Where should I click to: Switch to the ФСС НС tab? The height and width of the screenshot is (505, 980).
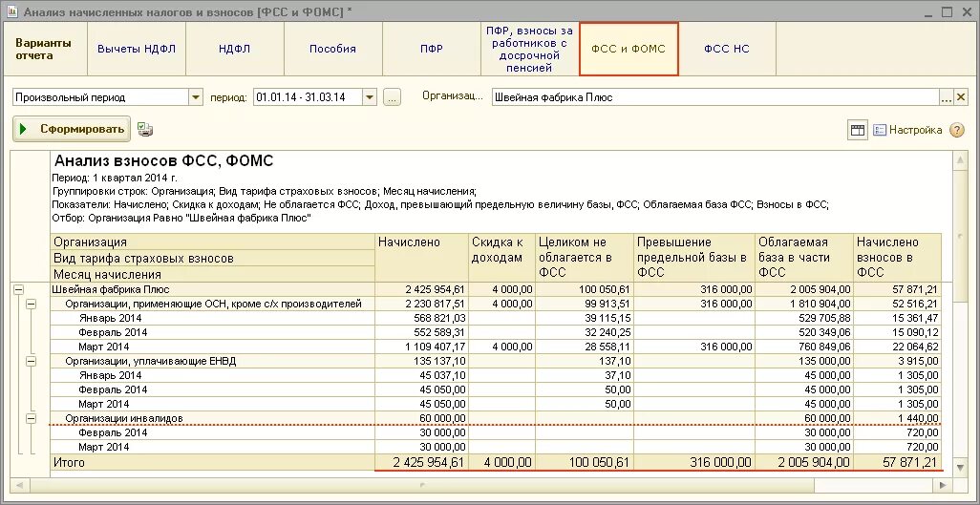(727, 49)
